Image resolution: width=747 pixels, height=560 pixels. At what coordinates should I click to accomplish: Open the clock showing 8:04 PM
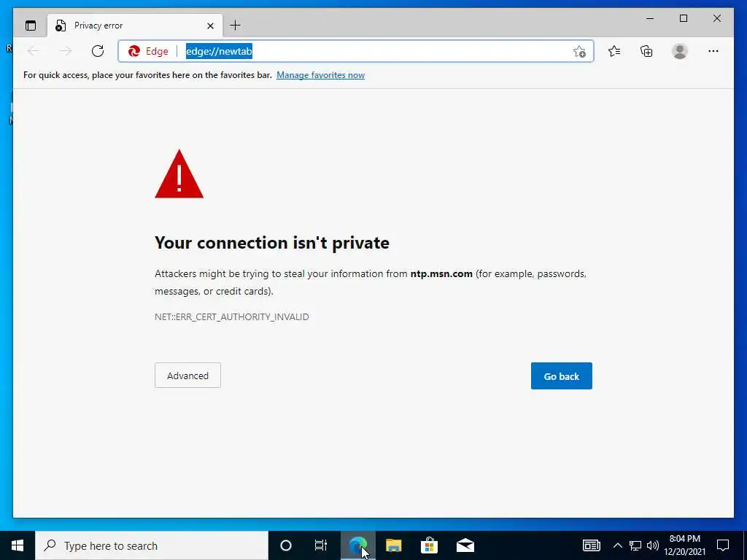point(685,545)
